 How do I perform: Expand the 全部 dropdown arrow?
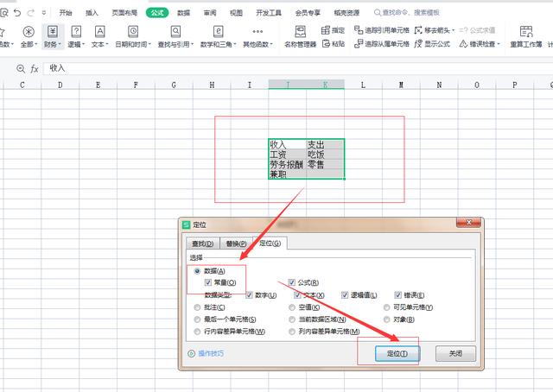pyautogui.click(x=36, y=44)
